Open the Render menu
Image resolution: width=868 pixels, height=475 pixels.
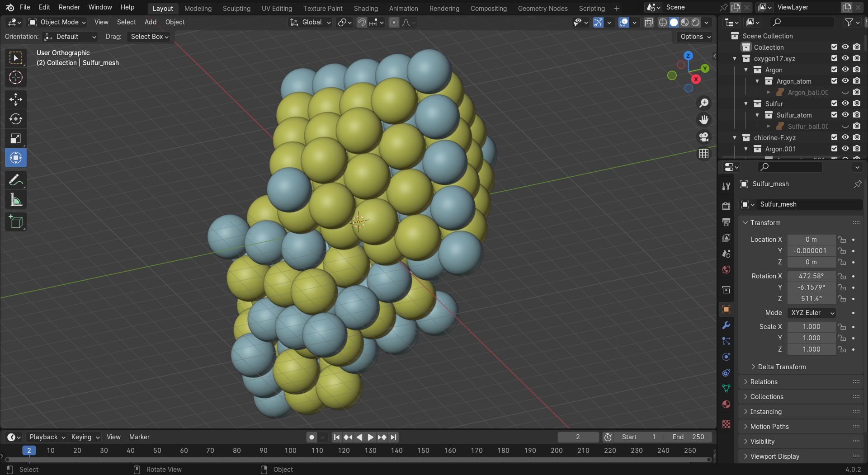69,7
